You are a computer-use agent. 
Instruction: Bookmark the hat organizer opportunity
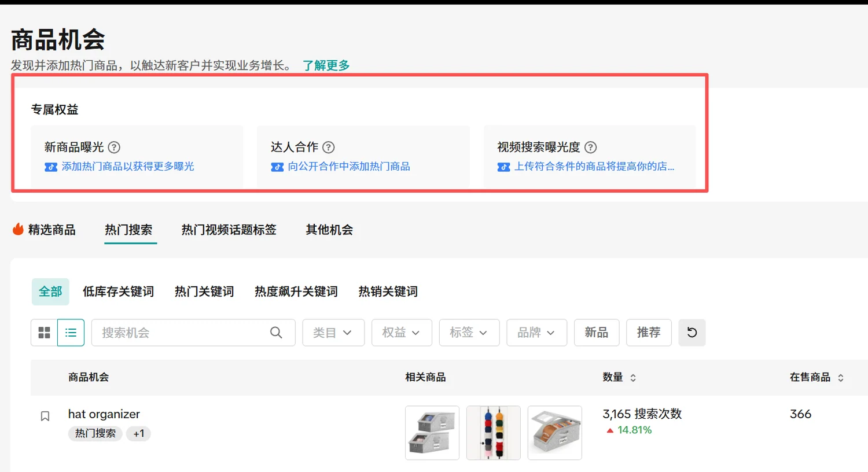(45, 416)
